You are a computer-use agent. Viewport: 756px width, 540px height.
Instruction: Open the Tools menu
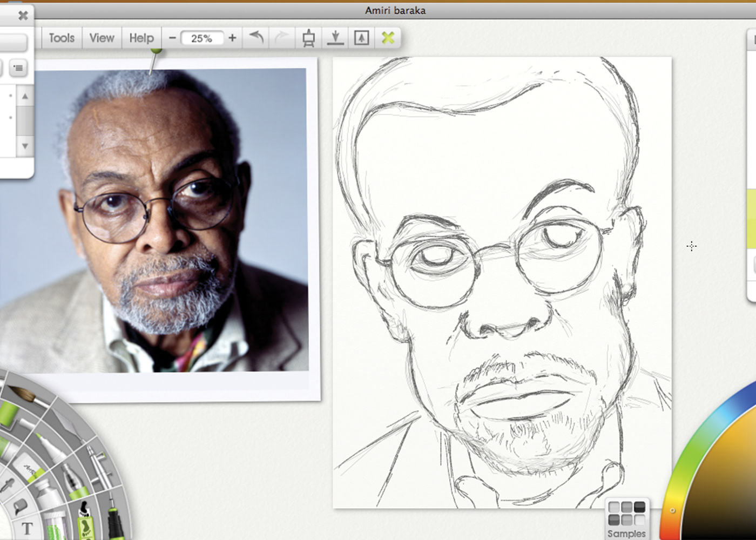click(x=62, y=38)
